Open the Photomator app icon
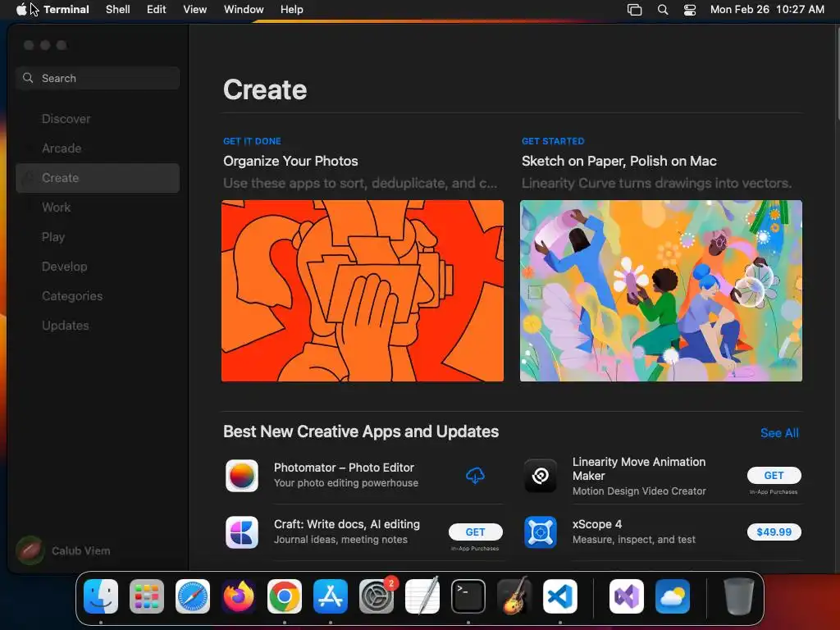Screen dimensions: 840x630 pos(242,475)
